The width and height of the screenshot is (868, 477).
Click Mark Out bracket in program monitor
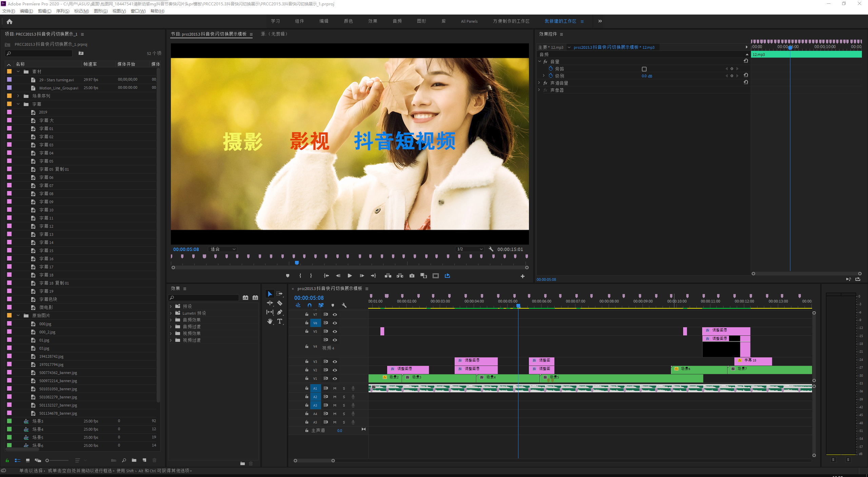click(311, 276)
